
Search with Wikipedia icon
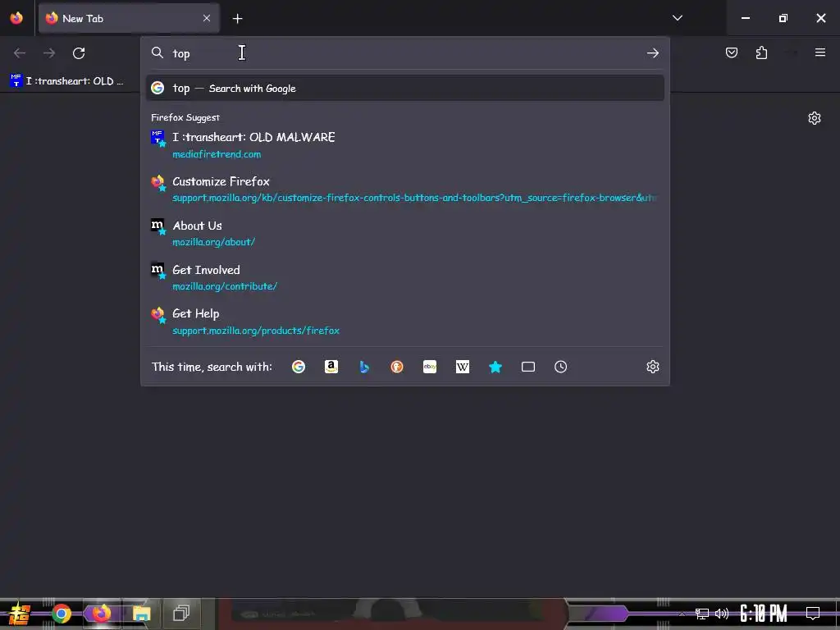463,367
